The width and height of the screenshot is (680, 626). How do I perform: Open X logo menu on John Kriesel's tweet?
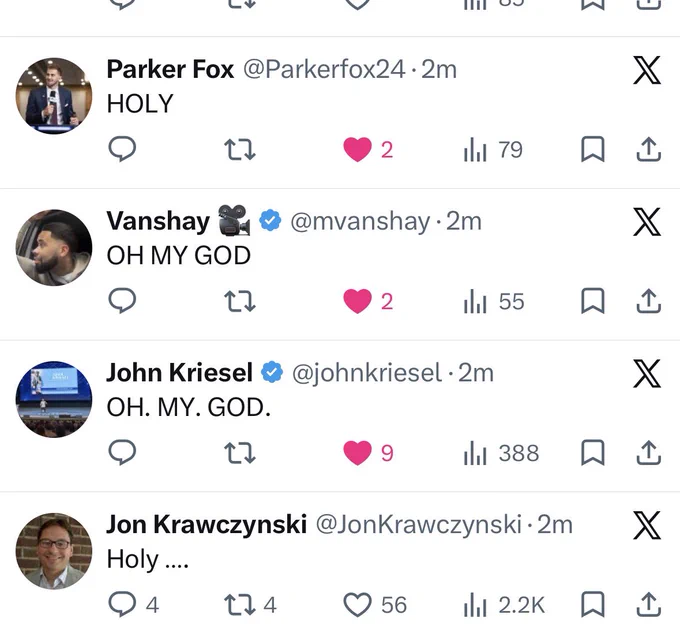point(647,374)
